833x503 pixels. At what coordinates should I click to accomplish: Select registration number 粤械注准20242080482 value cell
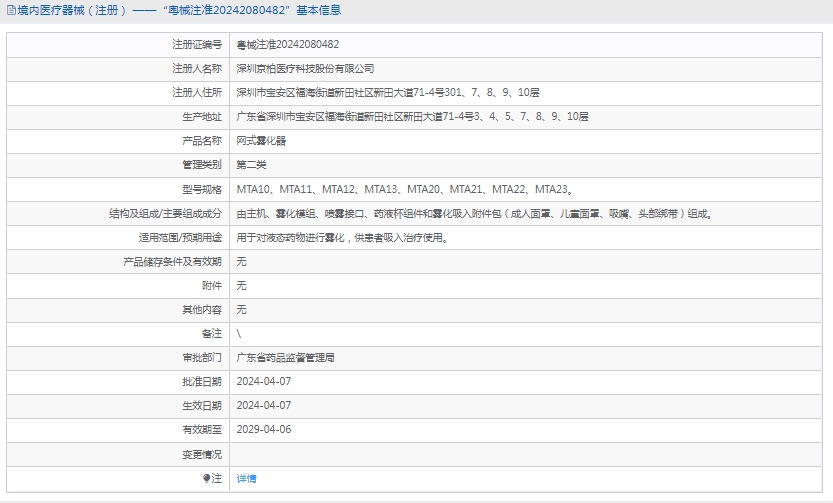pyautogui.click(x=287, y=45)
